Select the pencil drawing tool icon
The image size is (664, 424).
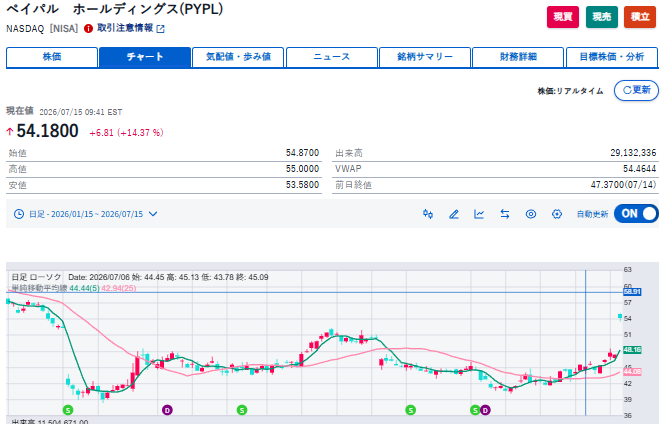click(x=454, y=214)
